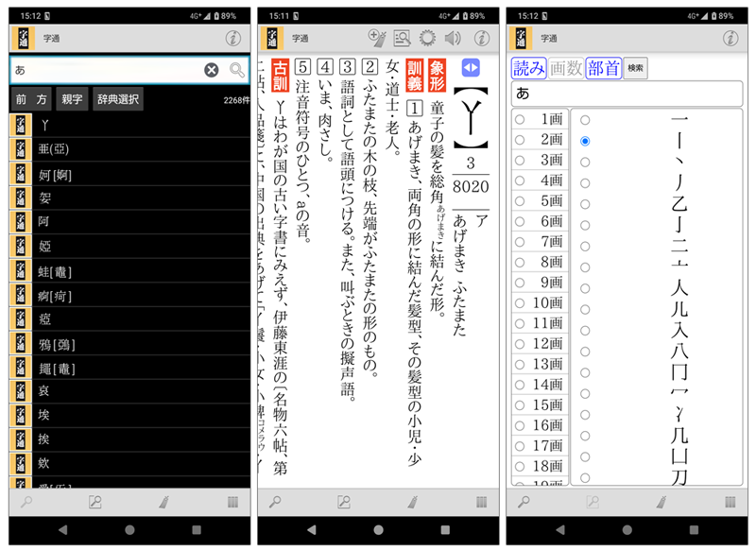The height and width of the screenshot is (550, 756).
Task: Open the 前方 match mode selector
Action: coord(32,100)
